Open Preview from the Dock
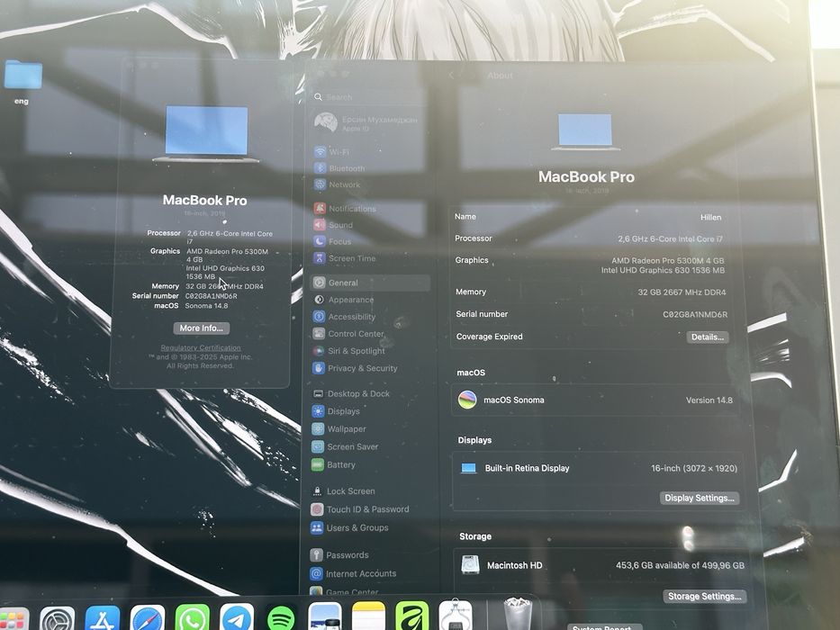This screenshot has width=840, height=630. pyautogui.click(x=325, y=616)
